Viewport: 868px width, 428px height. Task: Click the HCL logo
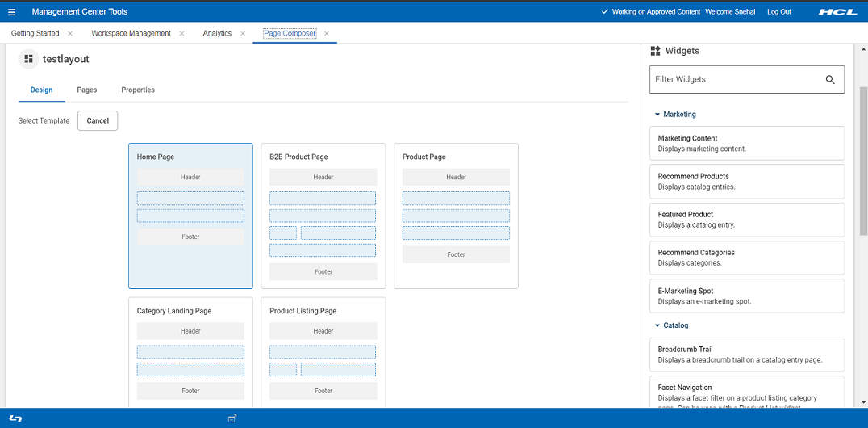pyautogui.click(x=837, y=12)
